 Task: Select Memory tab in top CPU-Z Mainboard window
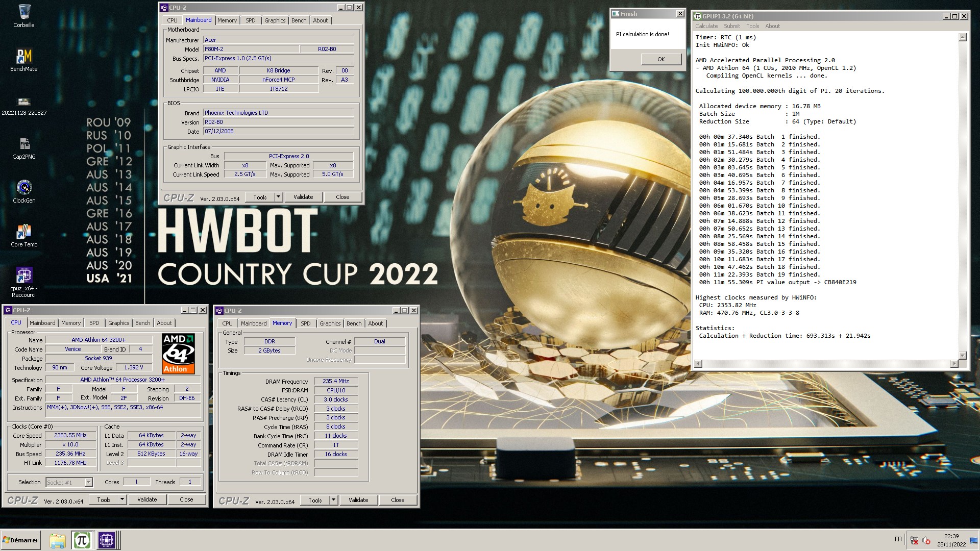point(227,20)
